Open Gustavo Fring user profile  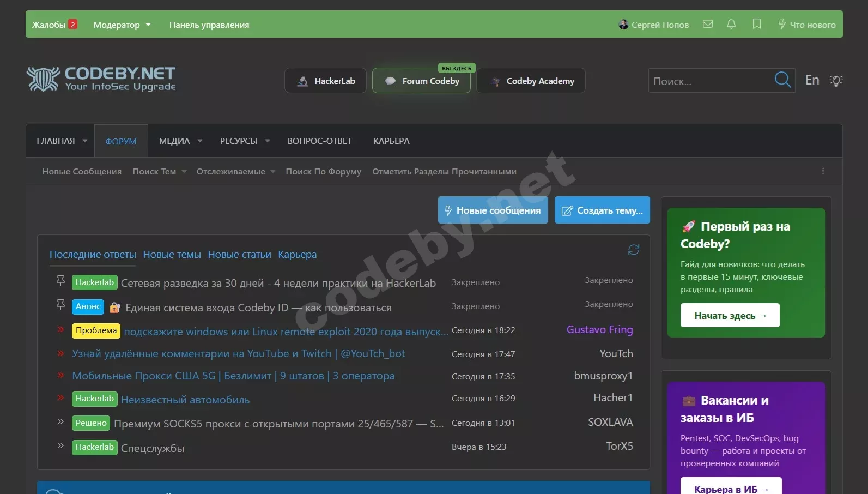click(599, 329)
